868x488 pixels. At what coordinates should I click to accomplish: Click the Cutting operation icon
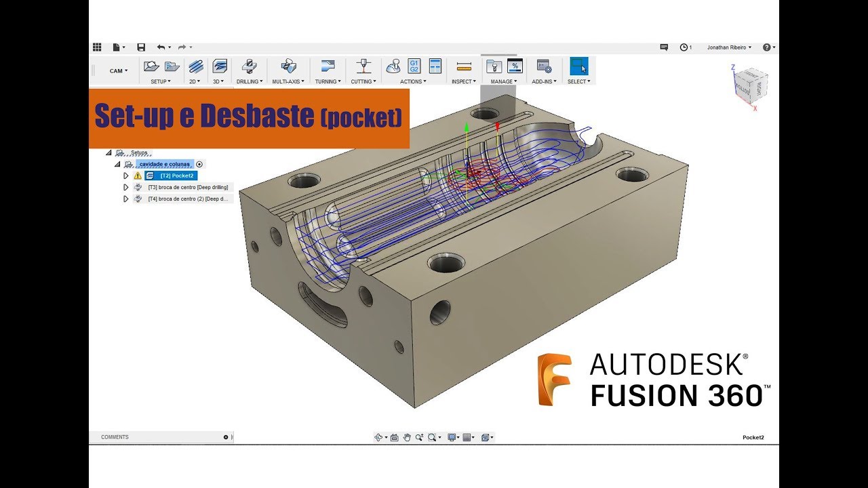pyautogui.click(x=365, y=66)
